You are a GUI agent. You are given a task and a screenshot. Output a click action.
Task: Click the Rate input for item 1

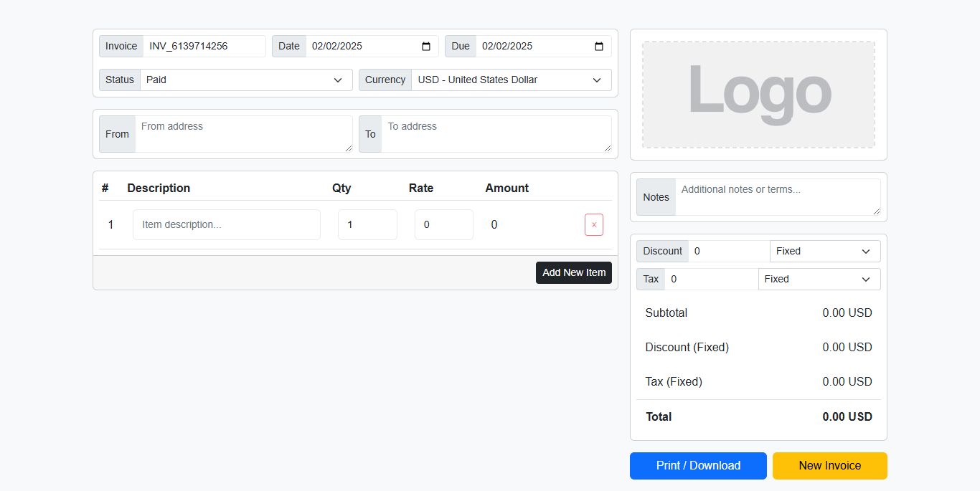coord(443,224)
